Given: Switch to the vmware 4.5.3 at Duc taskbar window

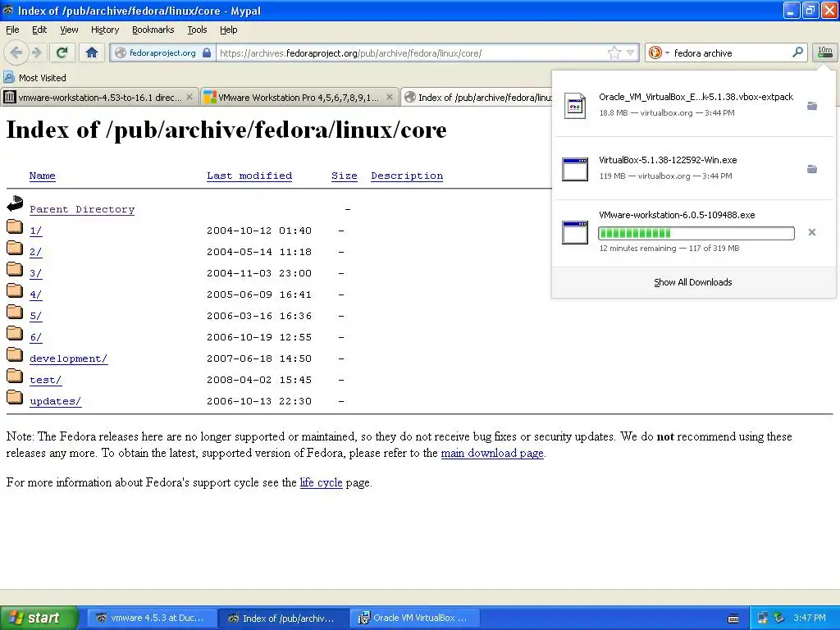Looking at the screenshot, I should point(152,619).
